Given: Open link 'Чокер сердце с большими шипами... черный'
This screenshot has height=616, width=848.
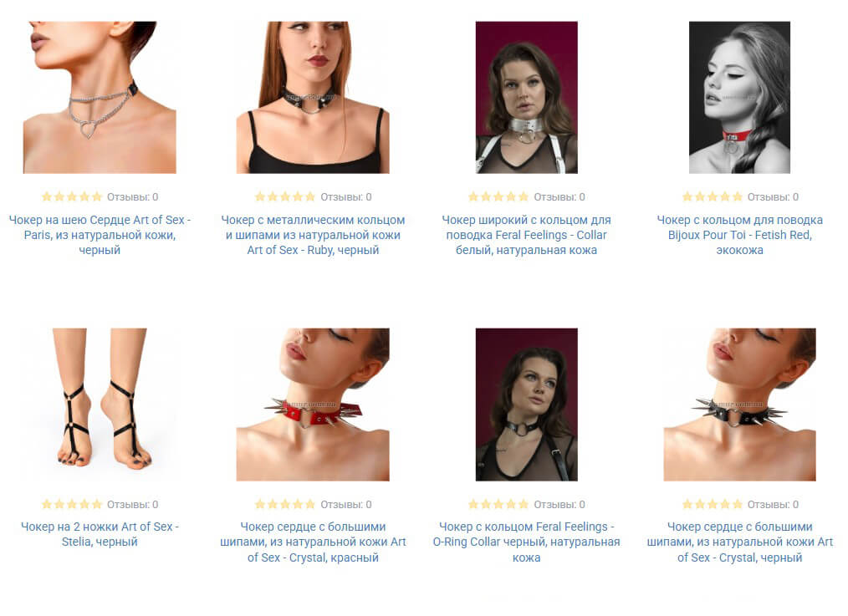Looking at the screenshot, I should click(x=739, y=542).
